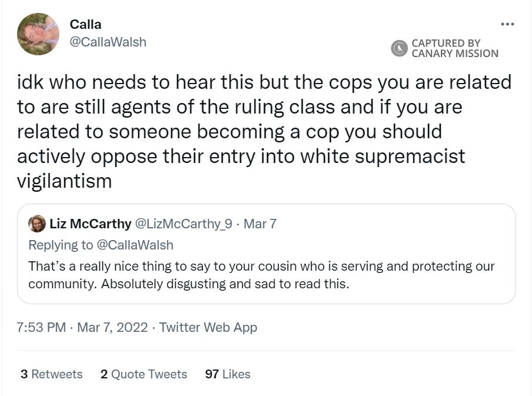Click the Mar 7, 2022 date text
Image resolution: width=532 pixels, height=396 pixels.
[112, 327]
